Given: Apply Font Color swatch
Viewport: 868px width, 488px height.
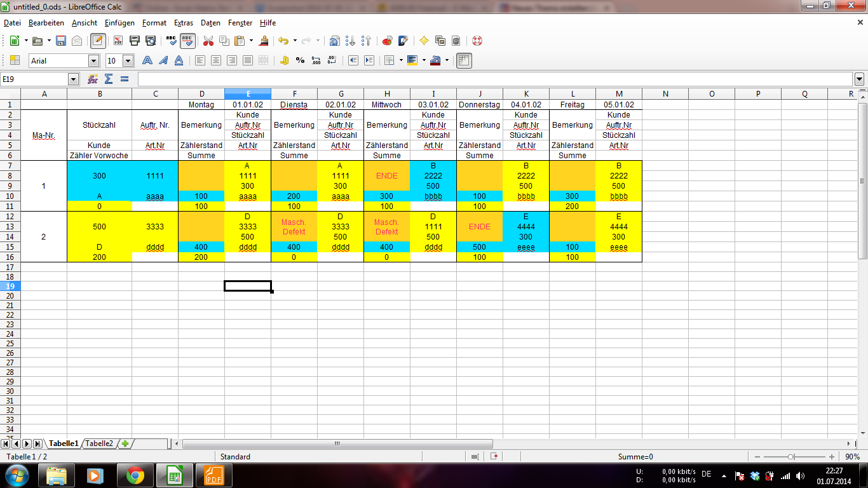Looking at the screenshot, I should tap(435, 60).
